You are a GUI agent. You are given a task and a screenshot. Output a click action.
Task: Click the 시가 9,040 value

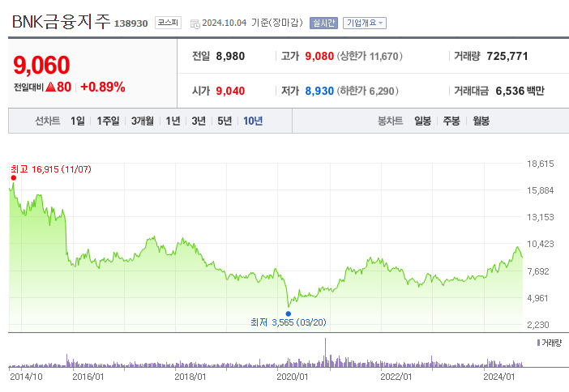pyautogui.click(x=230, y=91)
